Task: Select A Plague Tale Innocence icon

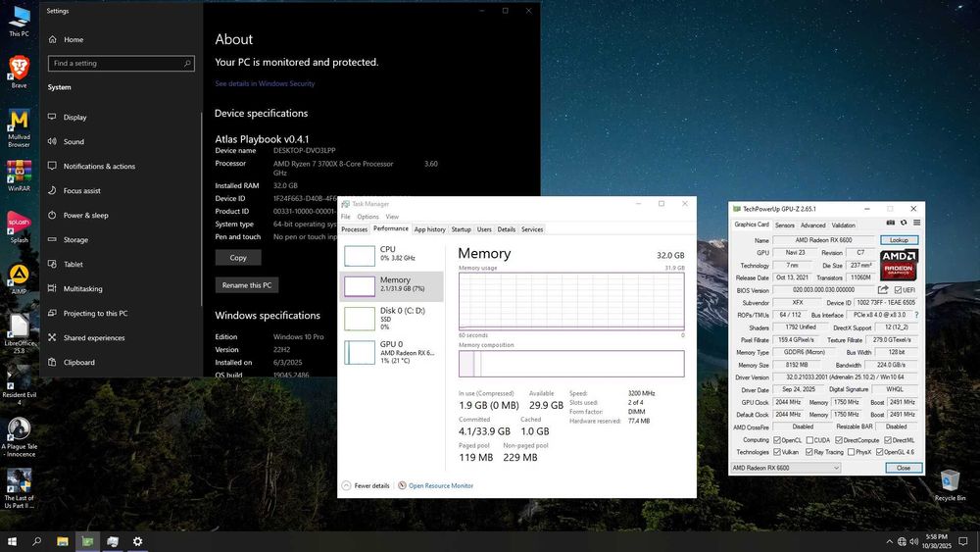Action: (x=19, y=437)
